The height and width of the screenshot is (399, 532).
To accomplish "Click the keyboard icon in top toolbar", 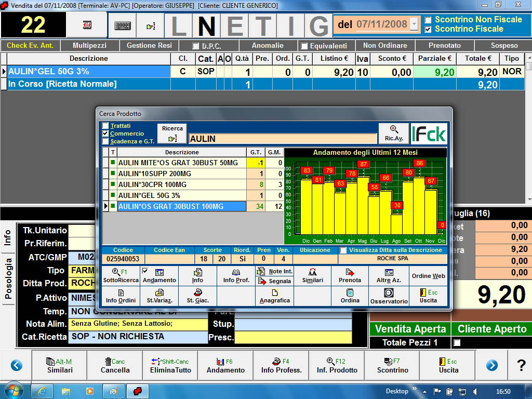I will [x=123, y=25].
